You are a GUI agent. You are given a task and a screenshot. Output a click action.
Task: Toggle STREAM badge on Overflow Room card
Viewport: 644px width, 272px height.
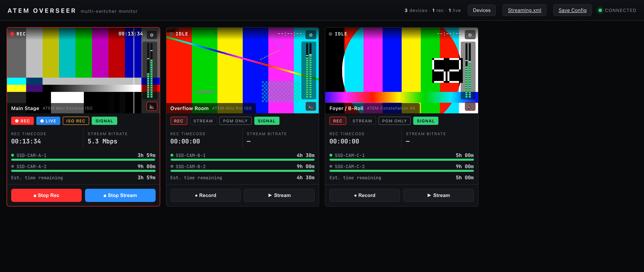click(203, 121)
